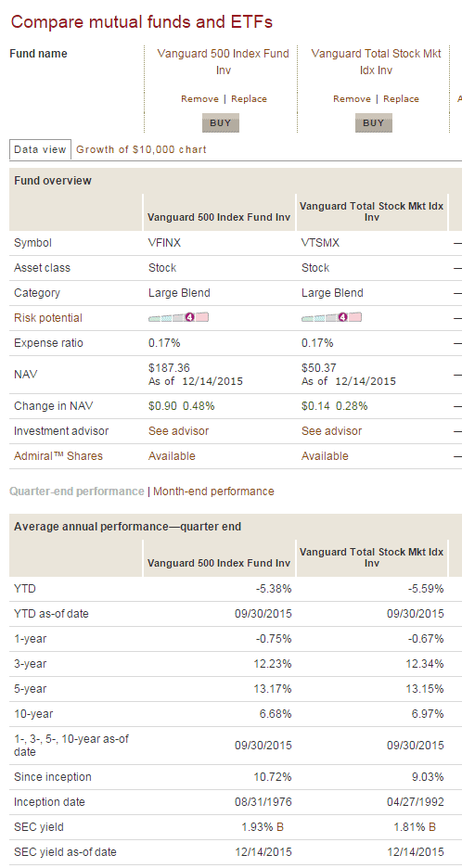Buy the Vanguard 500 Index Fund Inv
Viewport: 462px width, 868px height.
pyautogui.click(x=221, y=123)
